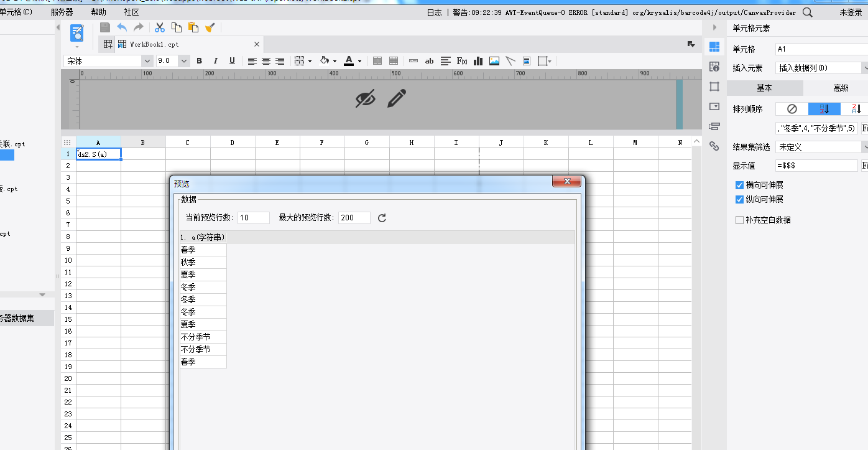The image size is (868, 450).
Task: Open 插入数据列 insert element dropdown
Action: tap(865, 68)
